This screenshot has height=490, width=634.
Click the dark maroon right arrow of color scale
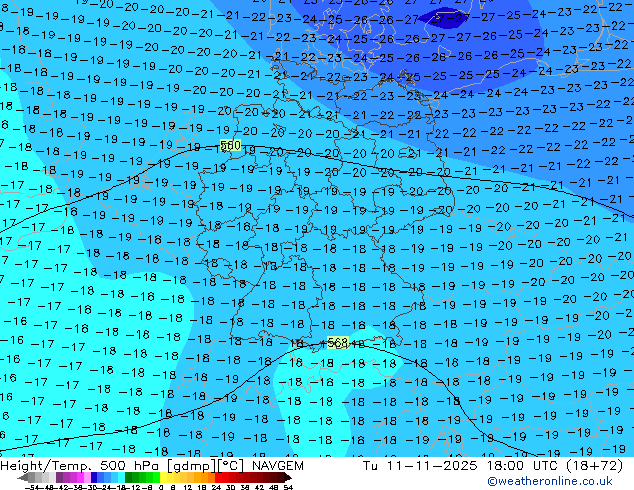[x=288, y=477]
